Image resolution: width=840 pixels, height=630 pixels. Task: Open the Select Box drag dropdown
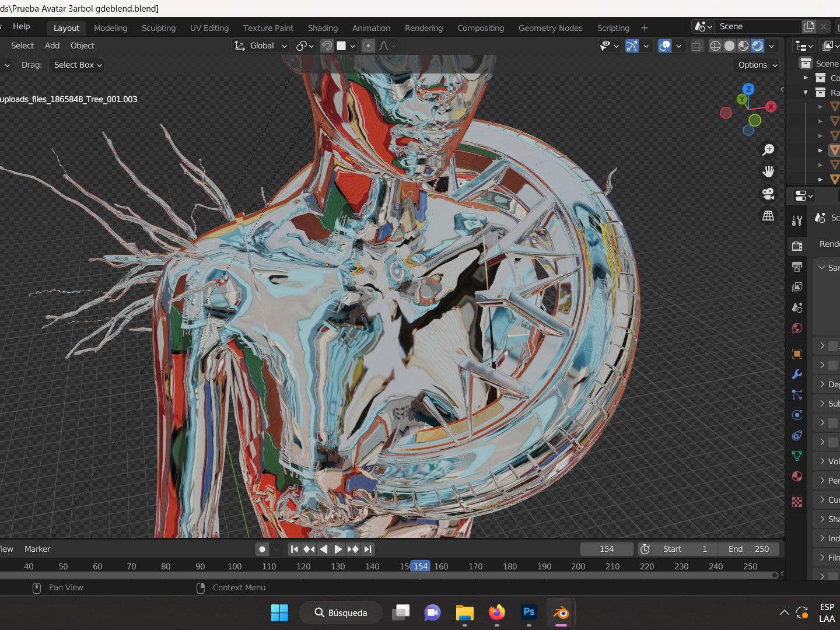click(x=78, y=65)
